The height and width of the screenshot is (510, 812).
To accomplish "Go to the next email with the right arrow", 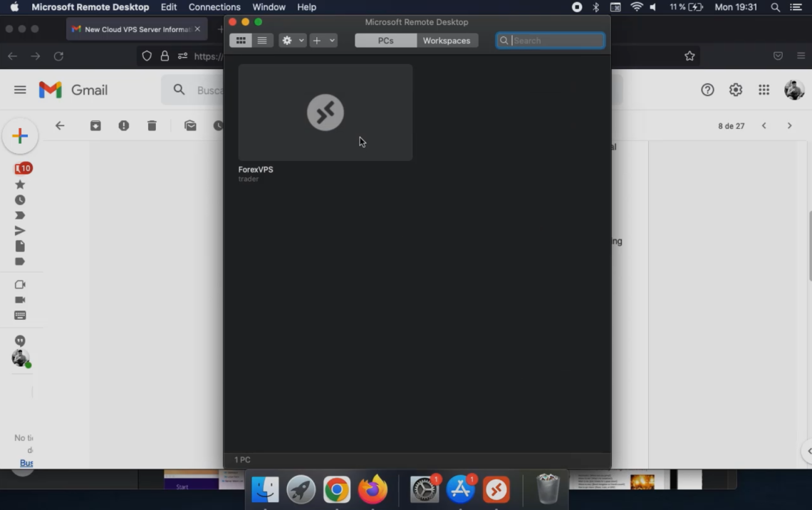I will tap(789, 125).
